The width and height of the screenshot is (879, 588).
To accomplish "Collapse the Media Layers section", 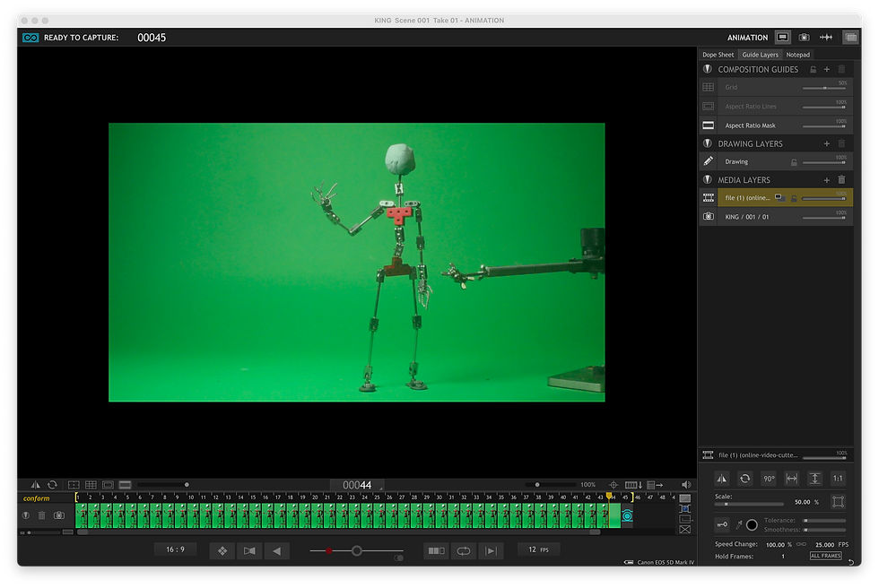I will [708, 180].
